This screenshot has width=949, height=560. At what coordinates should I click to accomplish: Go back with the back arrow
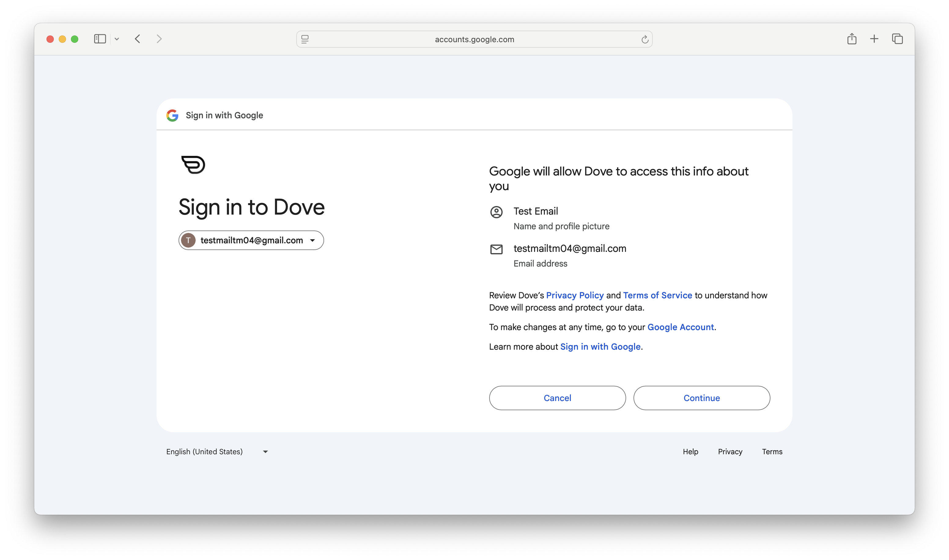coord(138,39)
